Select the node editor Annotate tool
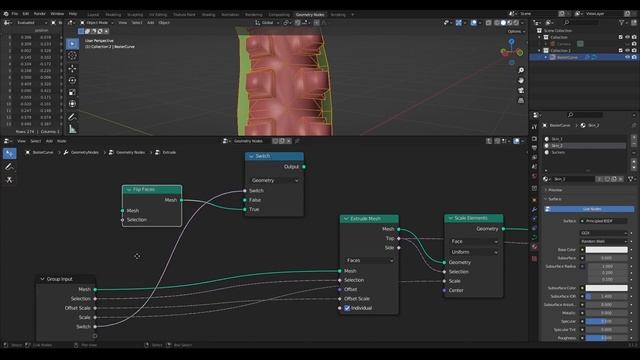Screen dimensions: 640x360 point(9,167)
